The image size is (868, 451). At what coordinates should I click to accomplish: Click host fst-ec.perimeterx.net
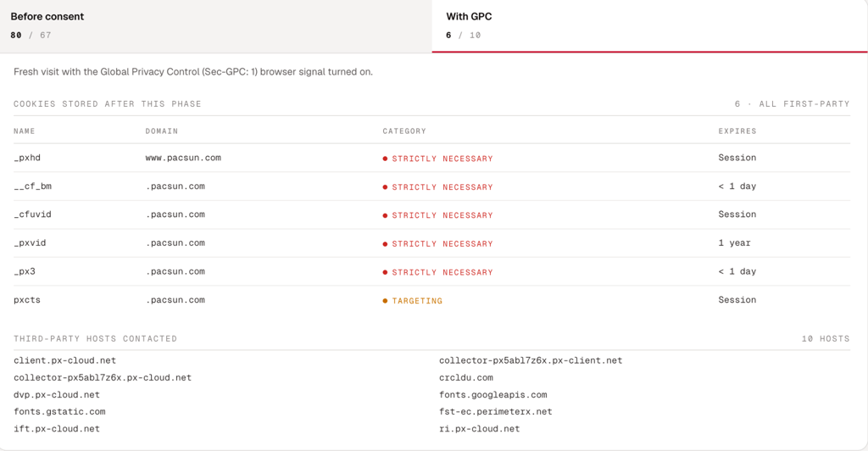point(496,412)
